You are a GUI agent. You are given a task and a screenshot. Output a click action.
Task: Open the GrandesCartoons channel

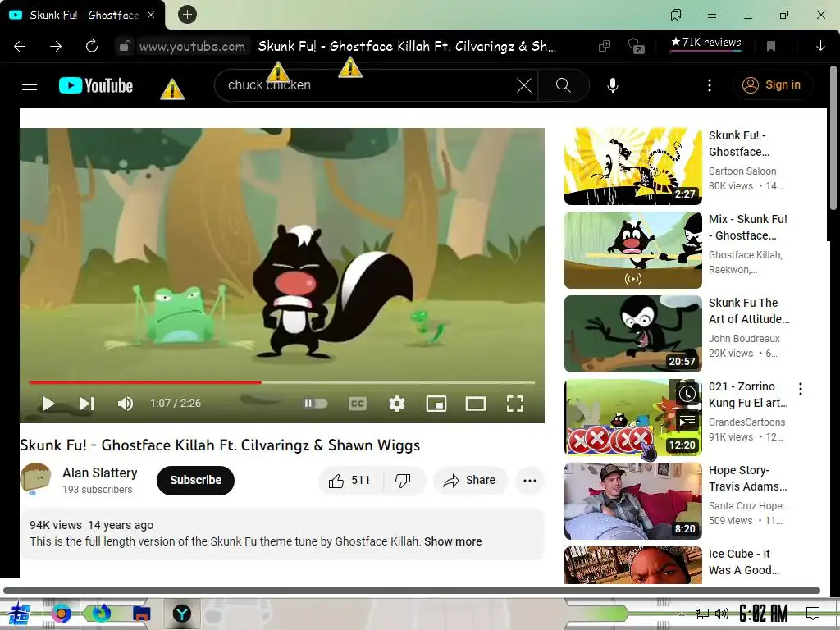coord(746,422)
